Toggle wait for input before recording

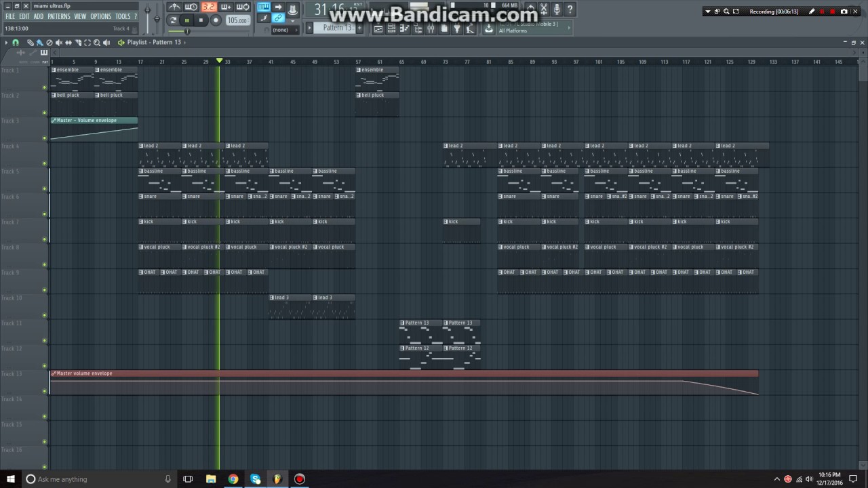click(191, 7)
